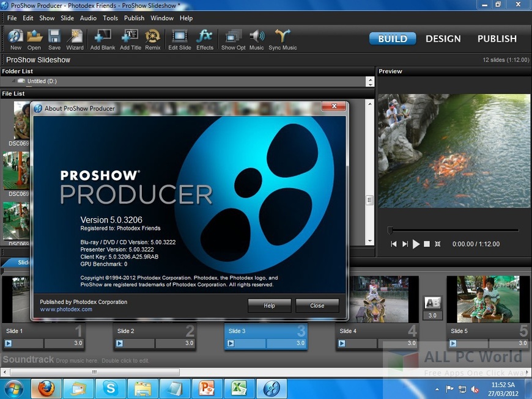Viewport: 532px width, 399px height.
Task: Add music using the Music icon
Action: pyautogui.click(x=256, y=40)
